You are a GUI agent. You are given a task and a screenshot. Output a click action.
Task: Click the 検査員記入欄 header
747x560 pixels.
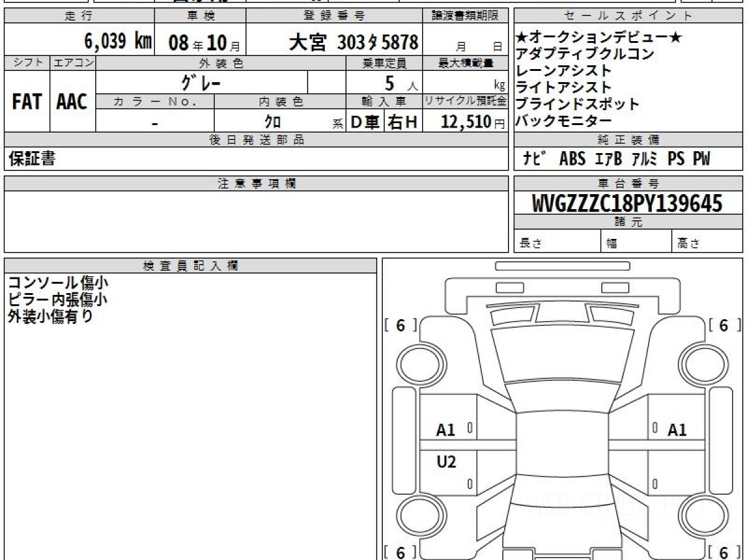click(190, 266)
